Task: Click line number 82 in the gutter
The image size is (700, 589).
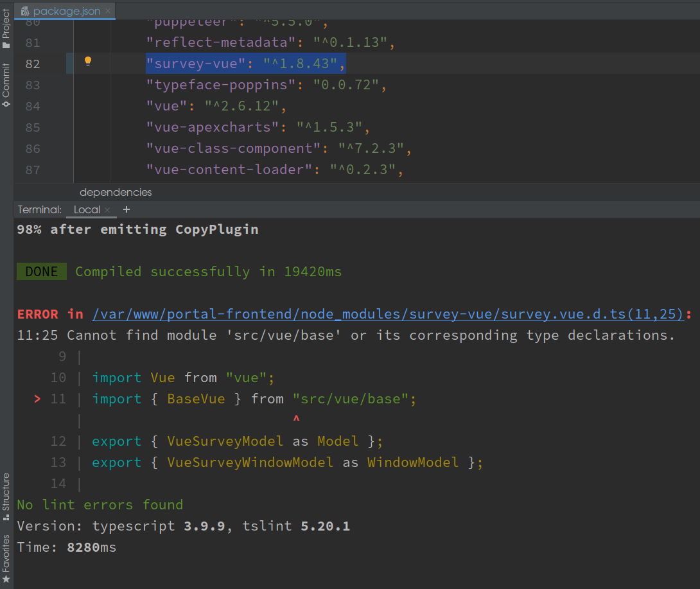Action: coord(32,64)
